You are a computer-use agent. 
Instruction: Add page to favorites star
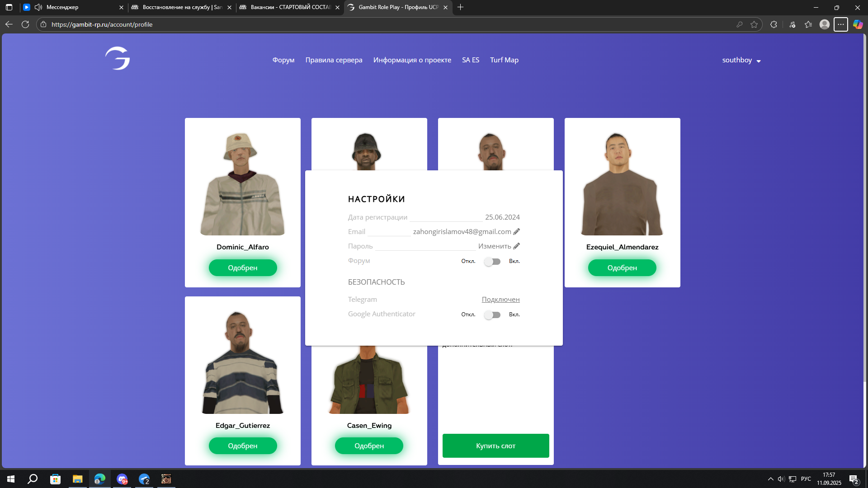pos(754,24)
